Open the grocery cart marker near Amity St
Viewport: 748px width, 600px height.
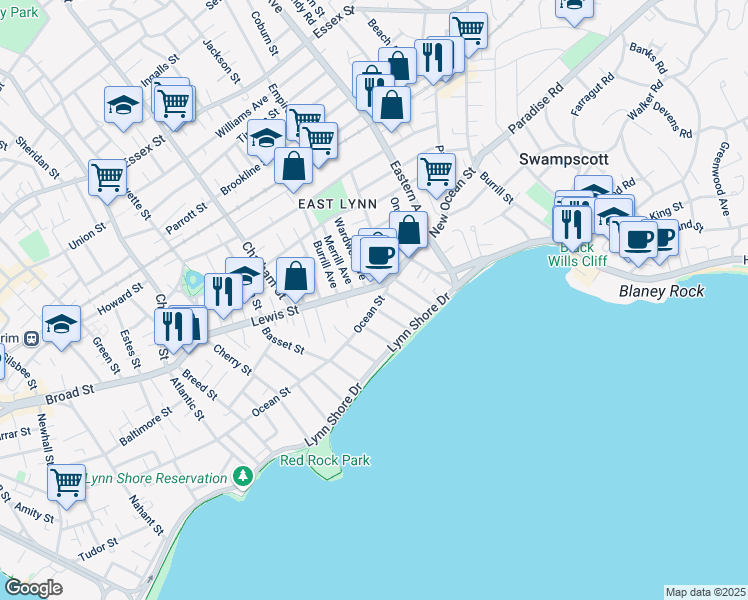67,483
